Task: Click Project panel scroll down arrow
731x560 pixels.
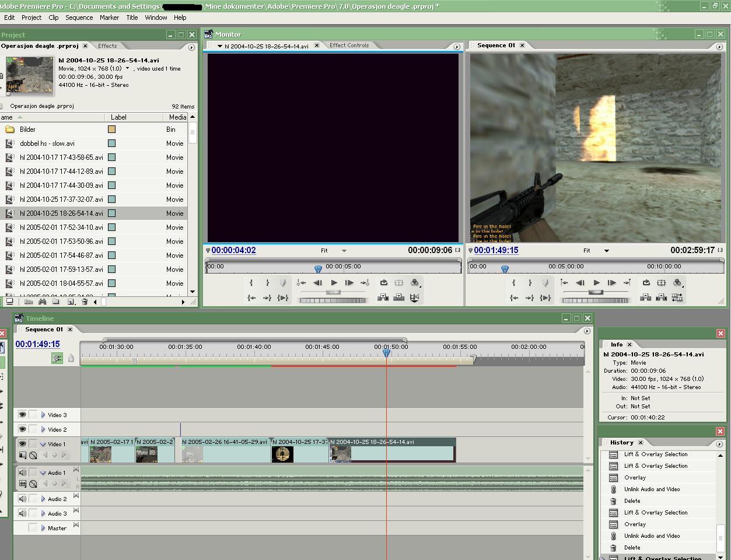Action: pyautogui.click(x=193, y=292)
